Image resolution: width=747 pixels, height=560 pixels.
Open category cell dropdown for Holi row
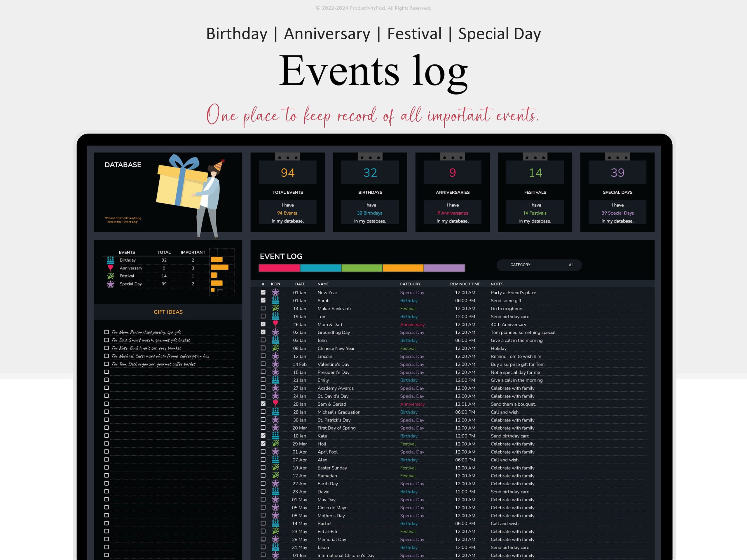click(x=408, y=444)
